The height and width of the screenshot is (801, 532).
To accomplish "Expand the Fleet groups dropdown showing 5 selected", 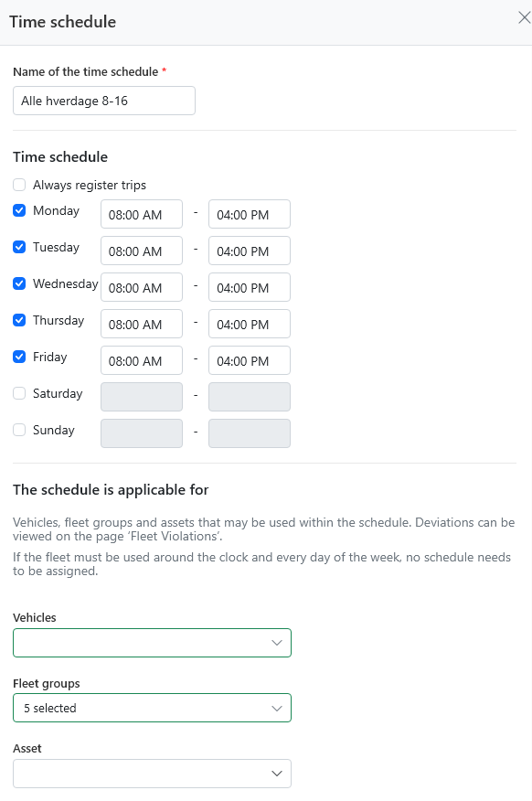I will click(152, 708).
